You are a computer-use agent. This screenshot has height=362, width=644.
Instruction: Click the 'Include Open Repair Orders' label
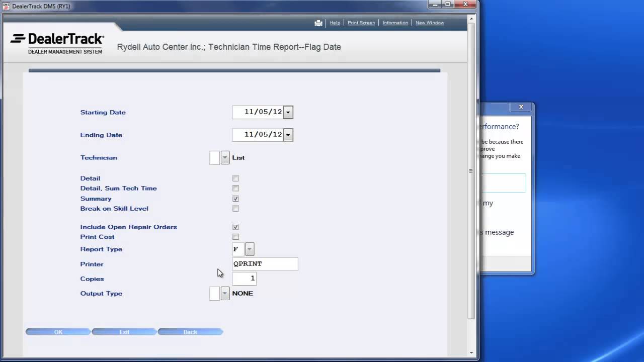click(x=129, y=227)
